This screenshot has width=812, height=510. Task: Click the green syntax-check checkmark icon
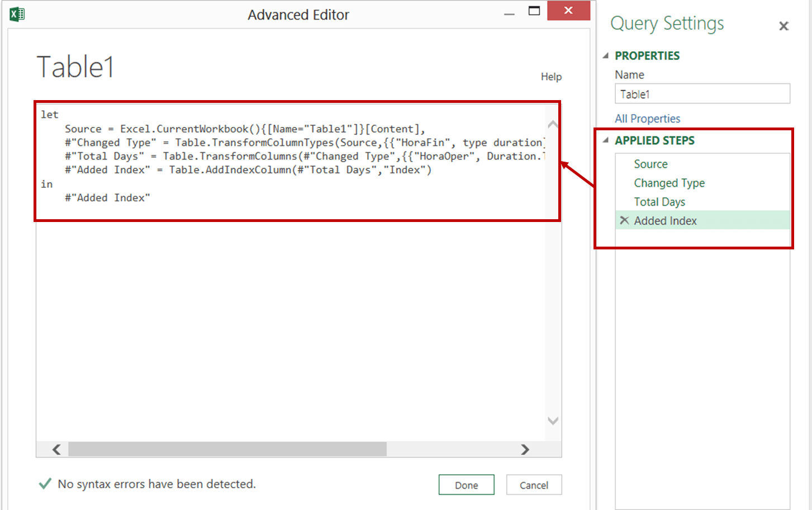click(x=45, y=484)
